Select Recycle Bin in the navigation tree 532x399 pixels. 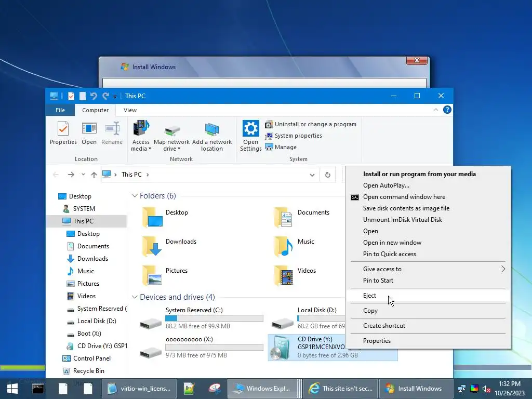click(88, 371)
